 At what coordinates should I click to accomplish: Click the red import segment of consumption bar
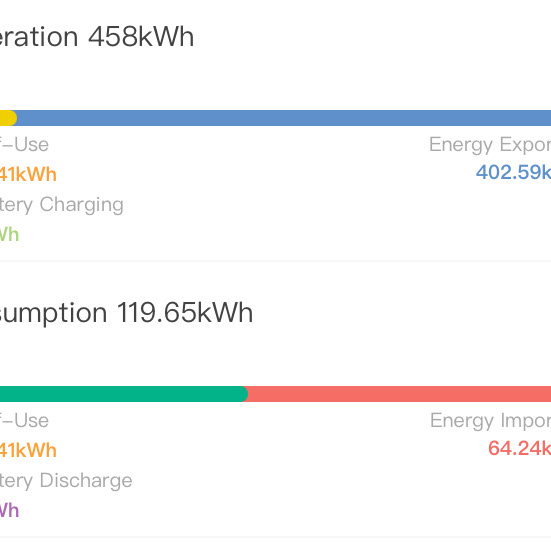point(399,394)
